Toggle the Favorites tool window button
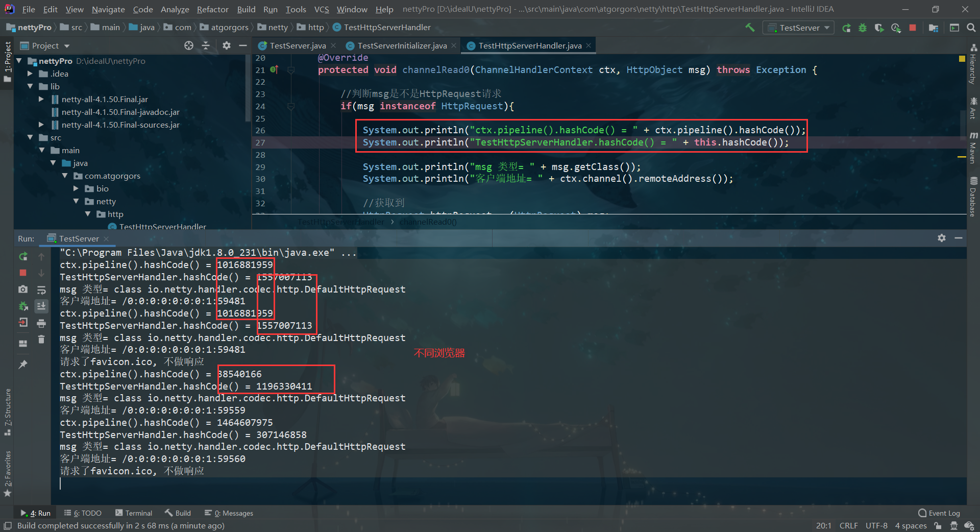Screen dimensions: 980x532 click(x=7, y=473)
